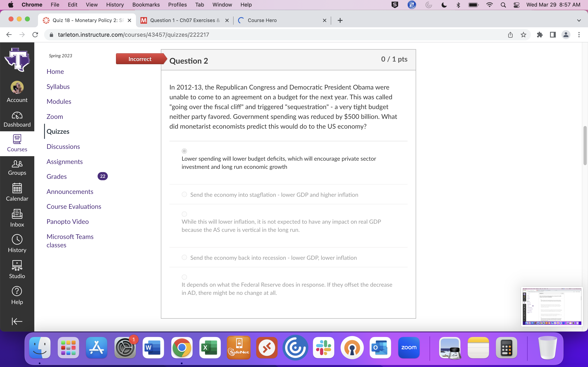Screen dimensions: 588x367
Task: Expand the Chrome tab search chevron
Action: (x=579, y=20)
